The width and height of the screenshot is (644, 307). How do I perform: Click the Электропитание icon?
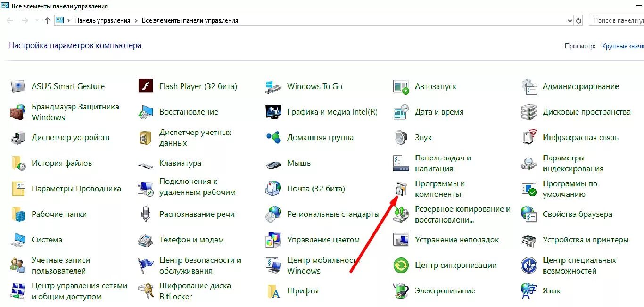(401, 290)
